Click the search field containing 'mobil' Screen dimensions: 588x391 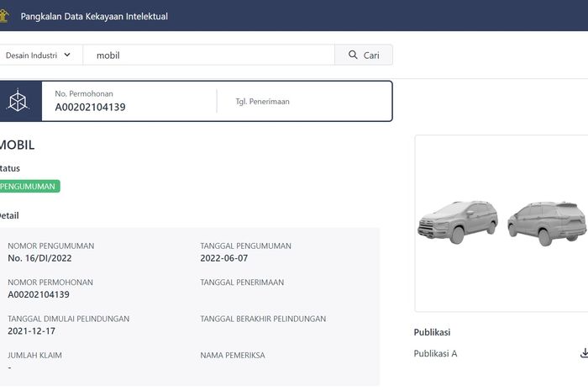[208, 55]
